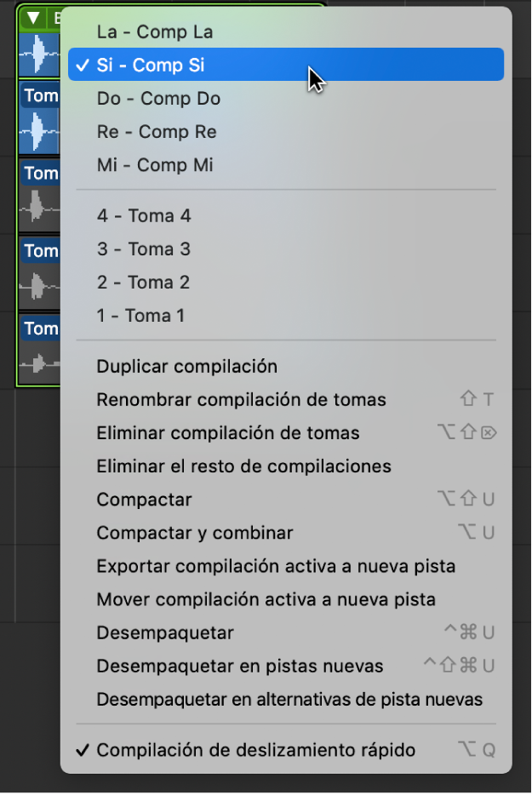Screen dimensions: 532x795
Task: Activate Mi - Comp Mi
Action: tap(155, 165)
